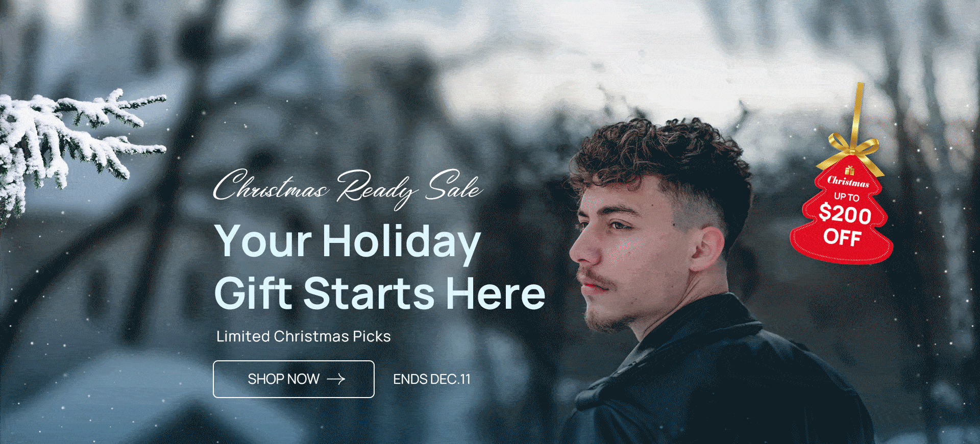The width and height of the screenshot is (980, 444).
Task: Click the Limited Christmas Picks subtitle
Action: pyautogui.click(x=304, y=336)
